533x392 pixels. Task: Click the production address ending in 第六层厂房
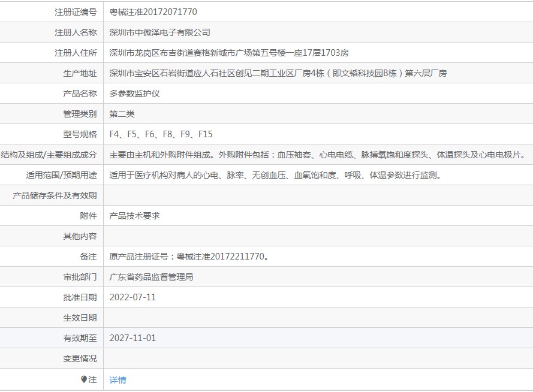[x=278, y=73]
